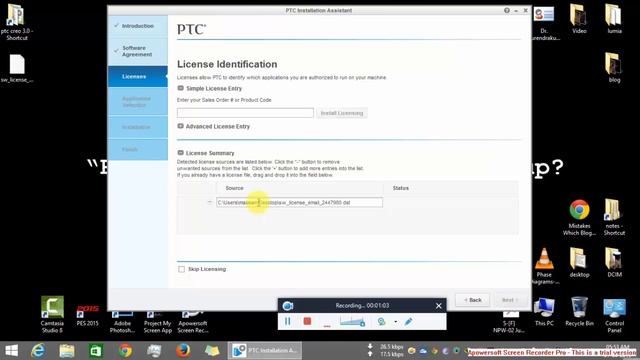Stop the screen recording
The width and height of the screenshot is (640, 360).
click(x=307, y=322)
